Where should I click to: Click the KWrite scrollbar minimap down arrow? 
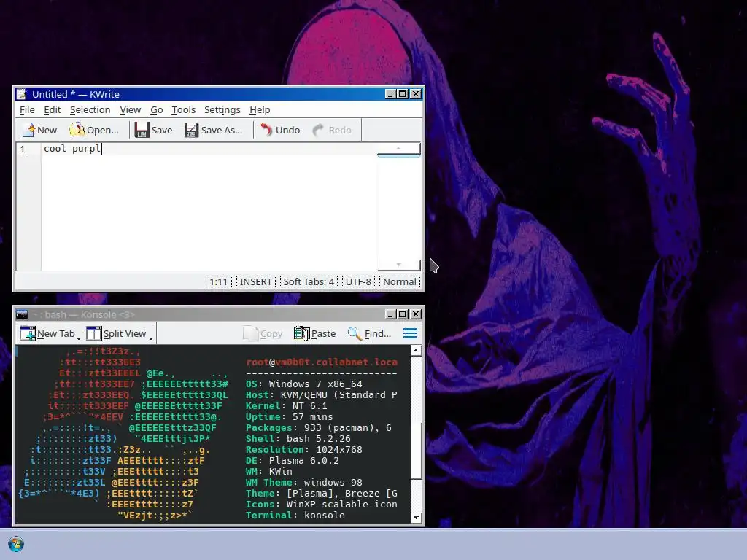point(399,265)
